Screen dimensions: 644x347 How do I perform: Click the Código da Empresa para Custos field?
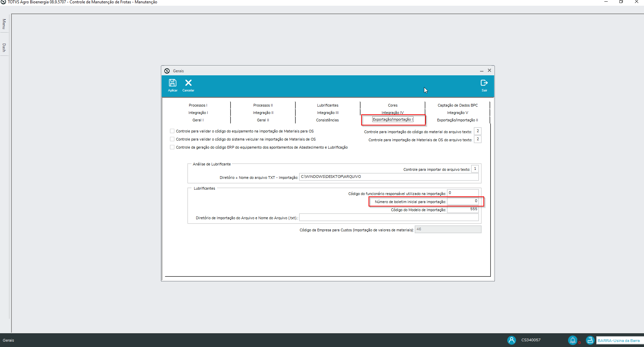pos(448,229)
